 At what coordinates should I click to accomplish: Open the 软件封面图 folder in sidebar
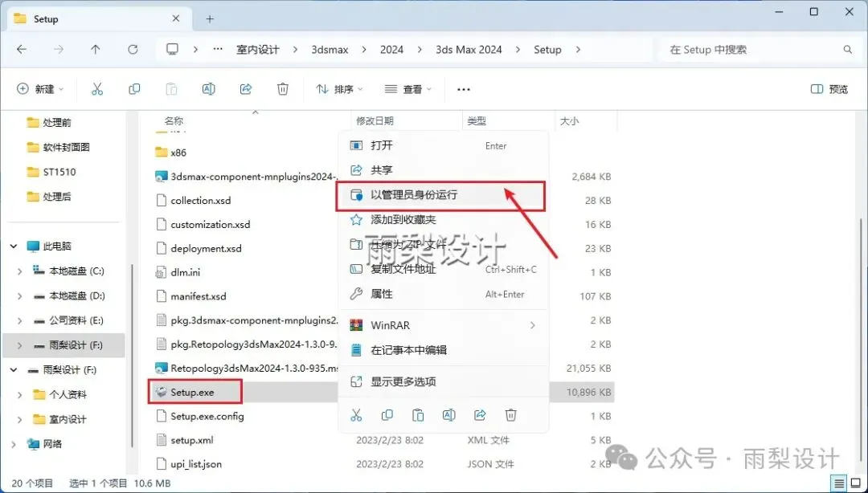coord(67,147)
